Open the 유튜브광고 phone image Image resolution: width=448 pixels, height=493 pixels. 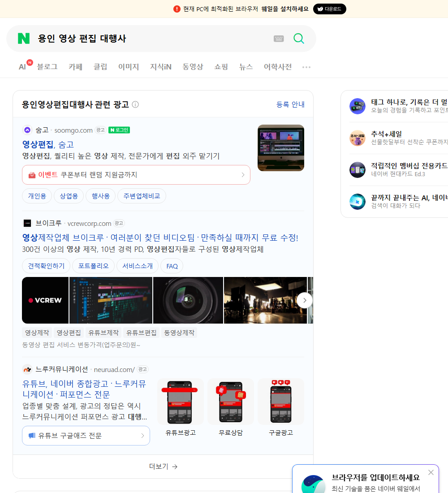[x=181, y=402]
